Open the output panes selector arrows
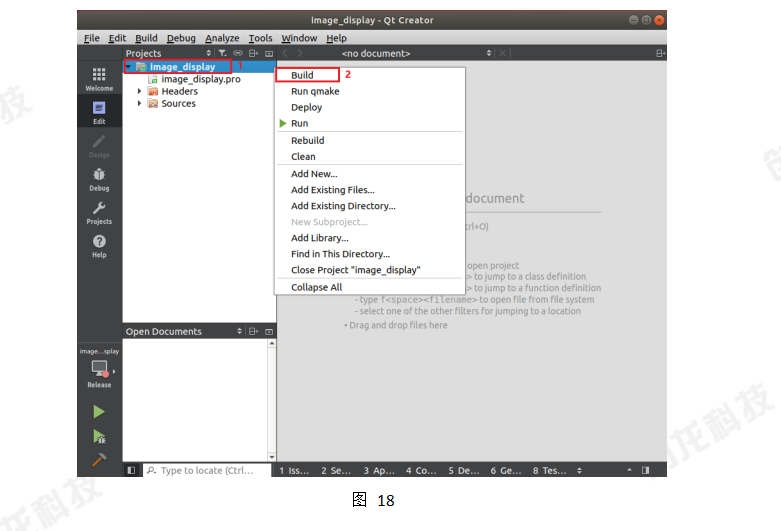Viewport: 781px width, 531px height. pyautogui.click(x=579, y=470)
